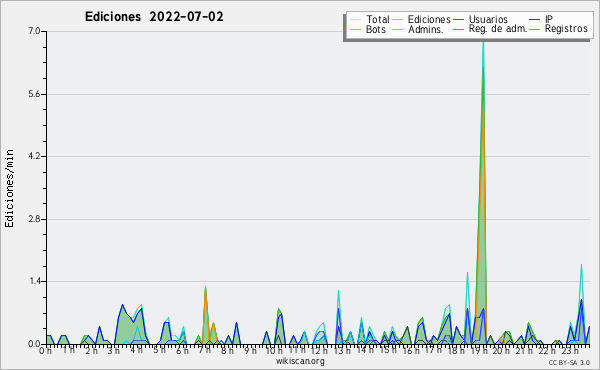The height and width of the screenshot is (370, 600).
Task: Click the '9 h' x-axis label
Action: [250, 351]
